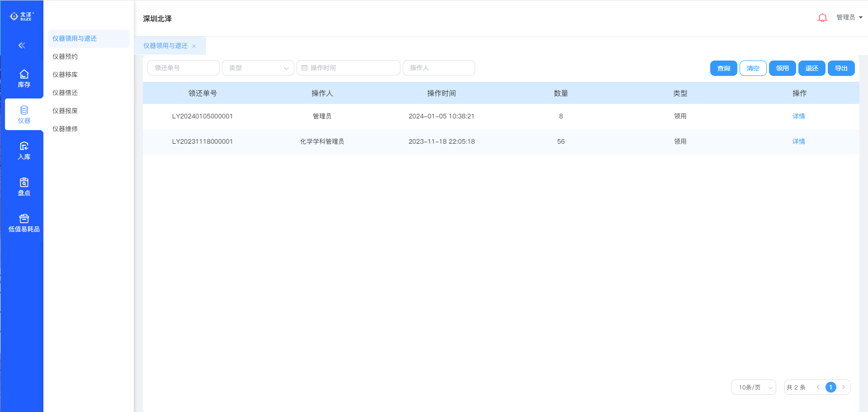This screenshot has width=868, height=412.
Task: Click the 查询 search button
Action: click(723, 68)
